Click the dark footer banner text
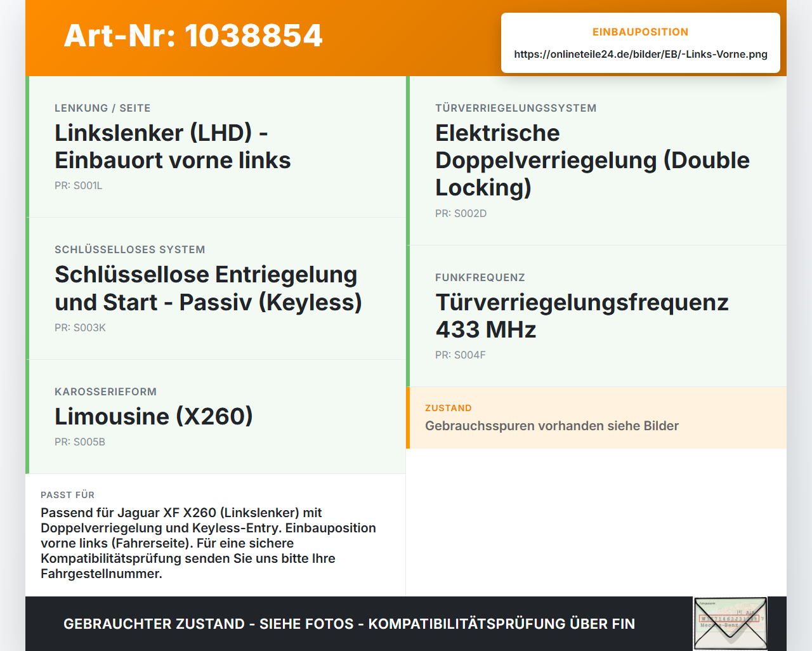 point(349,624)
